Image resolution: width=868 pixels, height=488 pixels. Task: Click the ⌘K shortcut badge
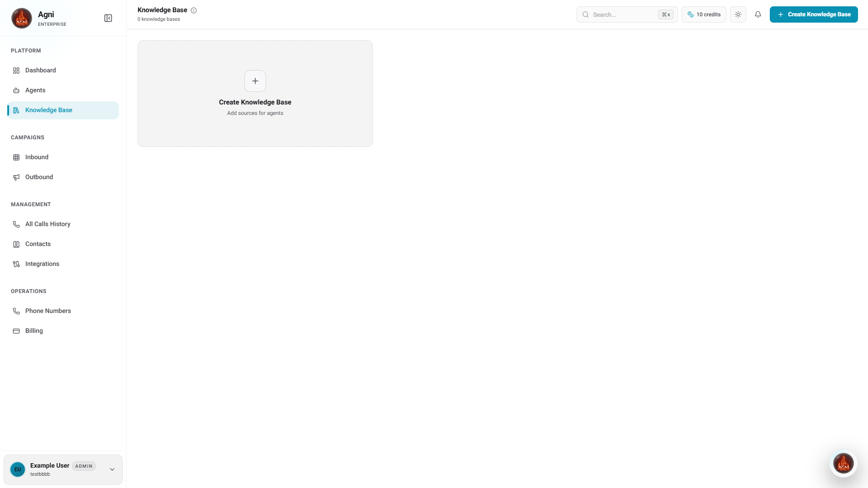pyautogui.click(x=666, y=14)
